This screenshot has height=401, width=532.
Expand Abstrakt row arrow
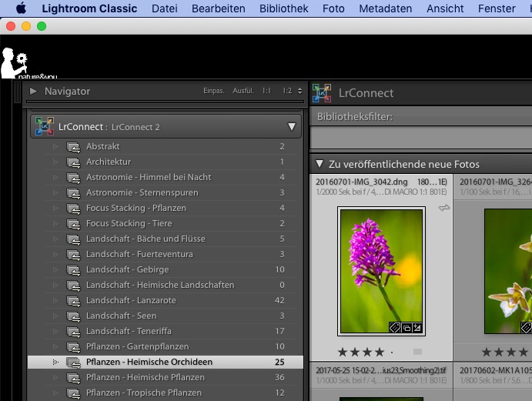pyautogui.click(x=55, y=146)
